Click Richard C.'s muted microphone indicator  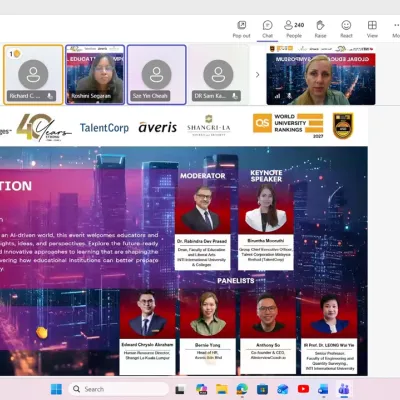tap(50, 96)
